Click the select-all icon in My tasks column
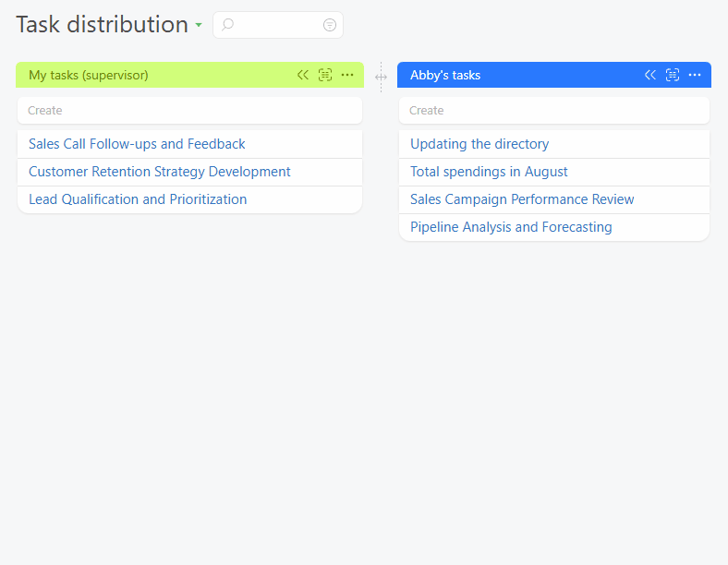728x565 pixels. (x=325, y=75)
